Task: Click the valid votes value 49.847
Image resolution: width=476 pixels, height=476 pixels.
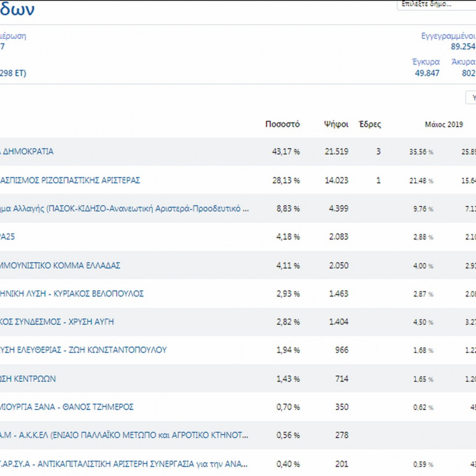Action: [x=427, y=73]
